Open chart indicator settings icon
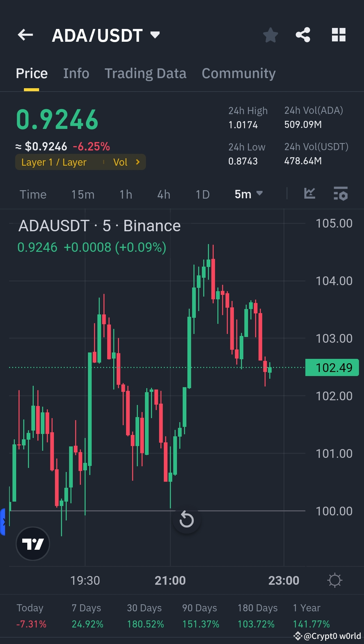364x644 pixels. pos(341,194)
